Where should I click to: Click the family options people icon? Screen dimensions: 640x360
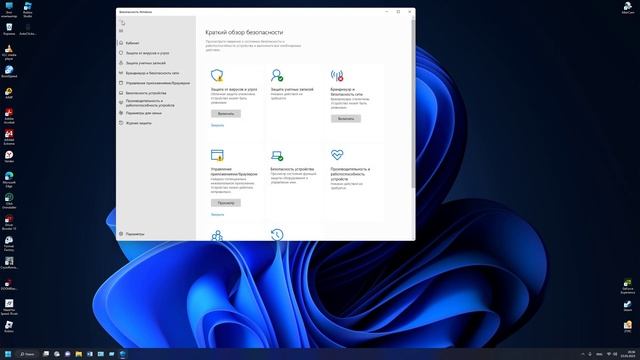click(217, 236)
